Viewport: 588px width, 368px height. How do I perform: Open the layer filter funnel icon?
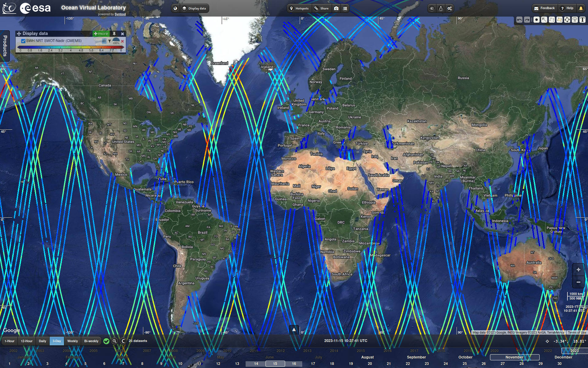pyautogui.click(x=109, y=41)
